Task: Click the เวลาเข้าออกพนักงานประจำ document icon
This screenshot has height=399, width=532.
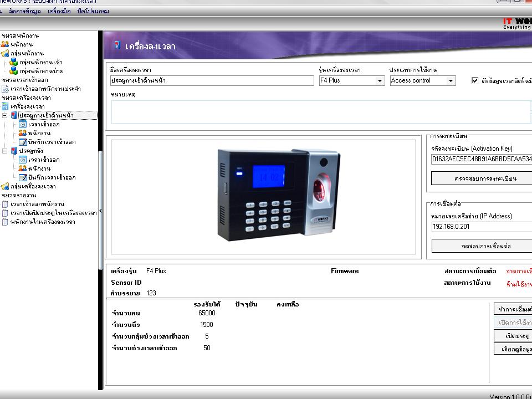Action: click(x=5, y=89)
